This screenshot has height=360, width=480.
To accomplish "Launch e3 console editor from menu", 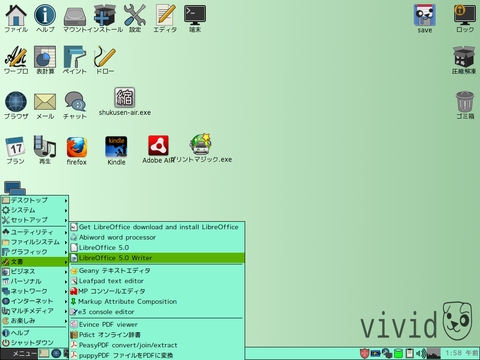I will click(157, 312).
